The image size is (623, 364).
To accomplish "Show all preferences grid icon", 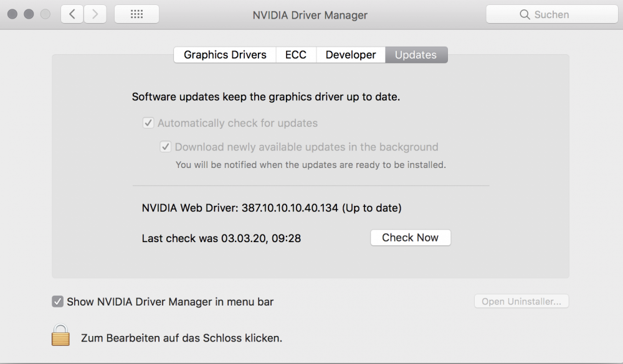I will [136, 14].
